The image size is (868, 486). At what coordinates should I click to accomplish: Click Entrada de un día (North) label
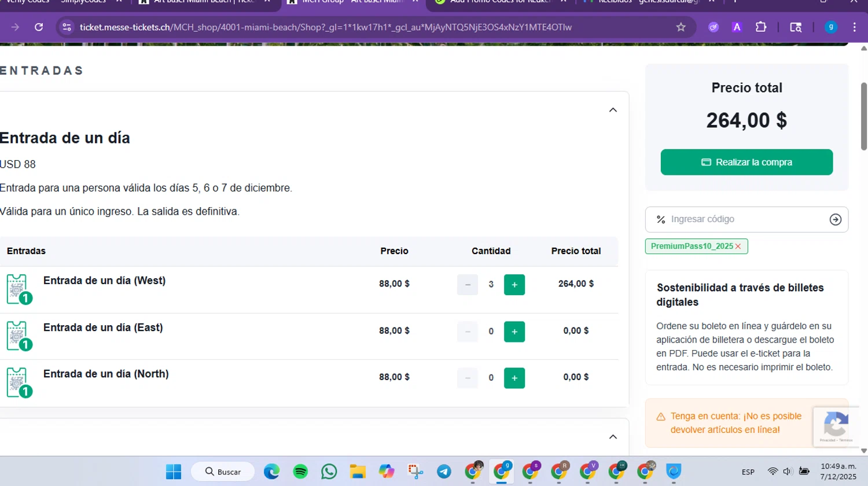pos(106,374)
